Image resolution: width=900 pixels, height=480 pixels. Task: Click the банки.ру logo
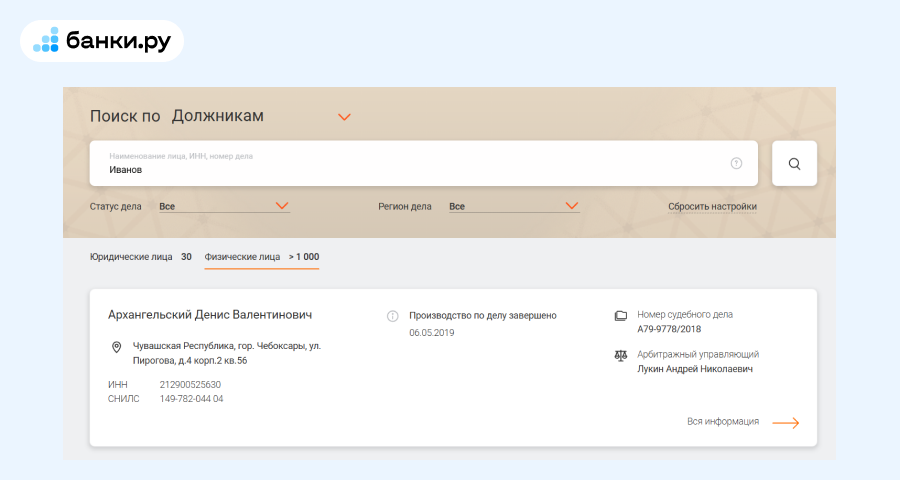(102, 41)
